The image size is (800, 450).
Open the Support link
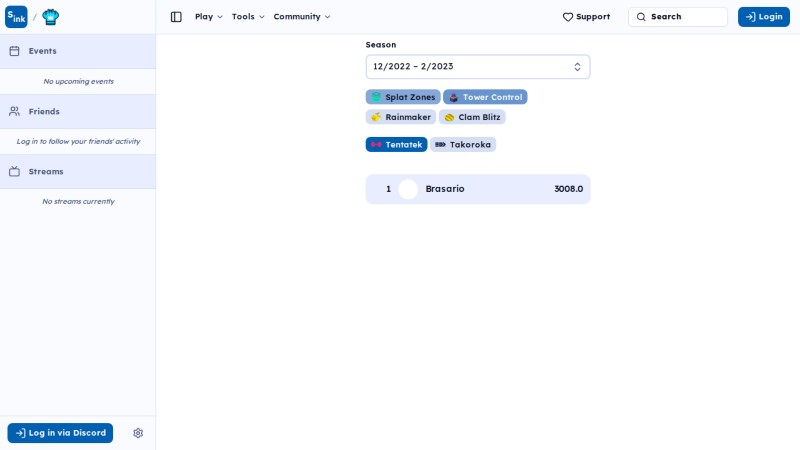click(x=586, y=17)
